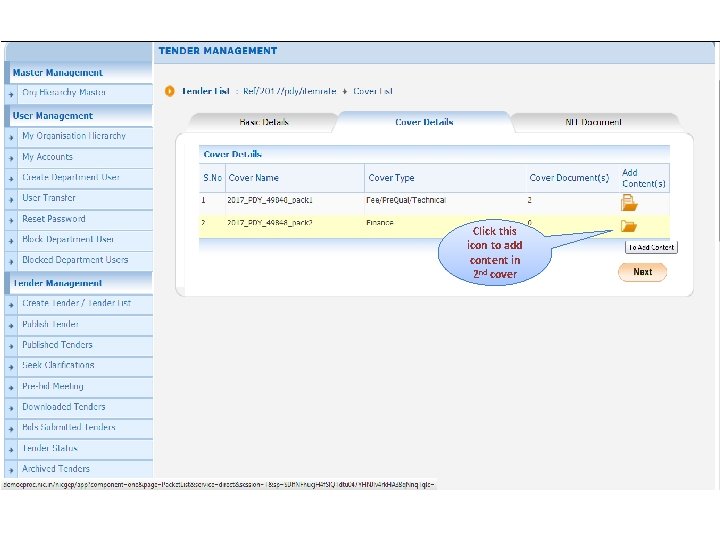Click the arrow icon beside Downloaded Tenders
The width and height of the screenshot is (720, 540).
pos(11,408)
